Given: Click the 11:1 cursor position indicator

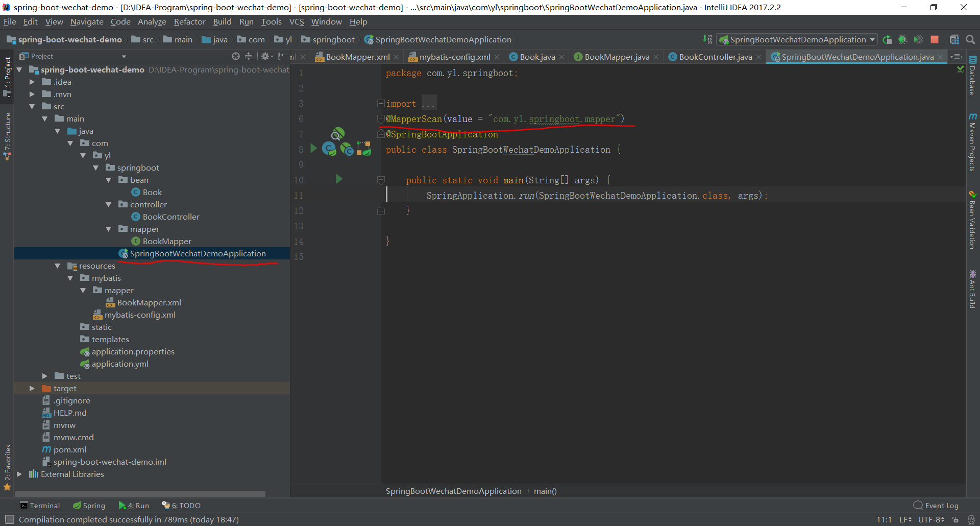Looking at the screenshot, I should tap(884, 519).
